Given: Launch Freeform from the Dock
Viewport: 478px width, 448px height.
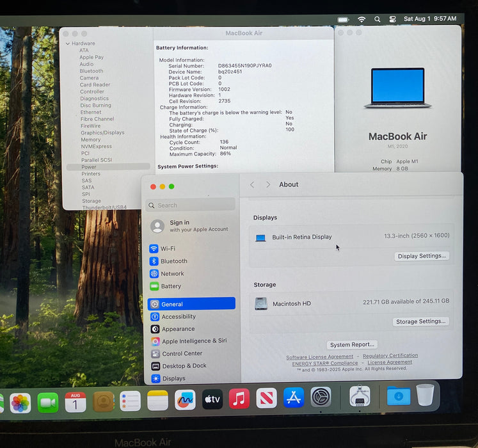Looking at the screenshot, I should tap(185, 400).
